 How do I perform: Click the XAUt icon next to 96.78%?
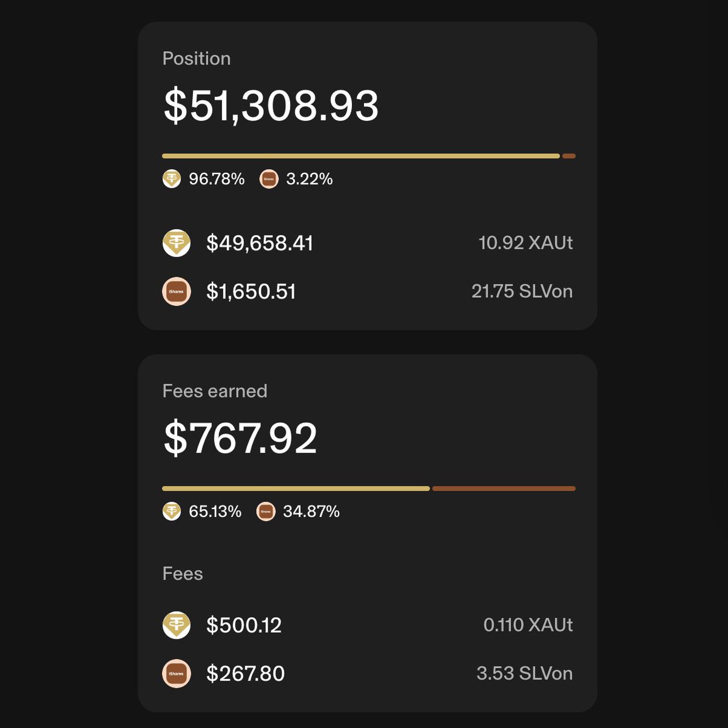click(172, 179)
